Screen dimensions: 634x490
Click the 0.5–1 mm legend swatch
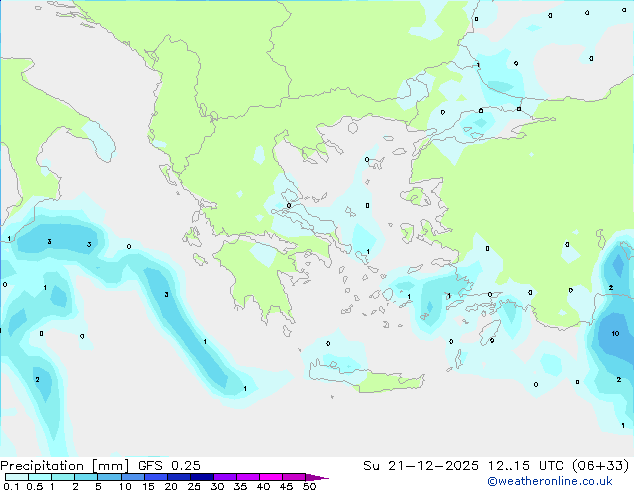pos(40,477)
